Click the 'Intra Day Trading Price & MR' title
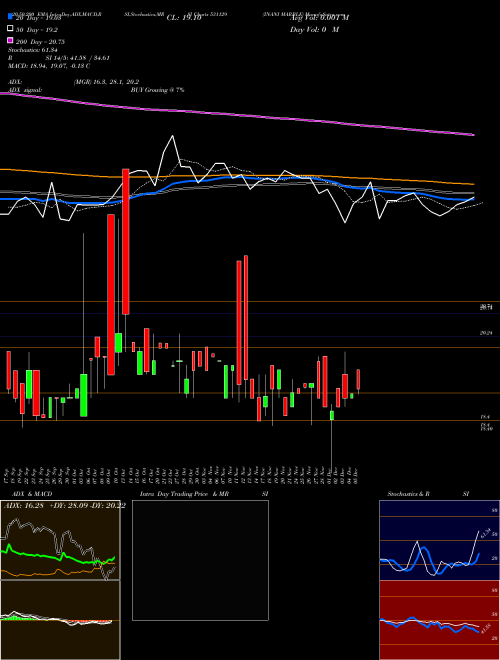This screenshot has height=660, width=500. click(x=184, y=494)
